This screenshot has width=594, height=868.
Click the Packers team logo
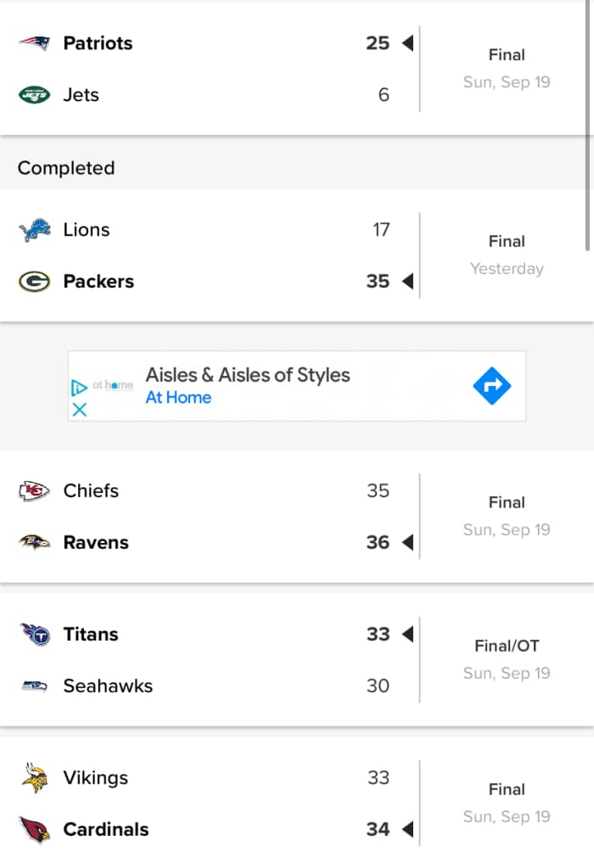(33, 281)
